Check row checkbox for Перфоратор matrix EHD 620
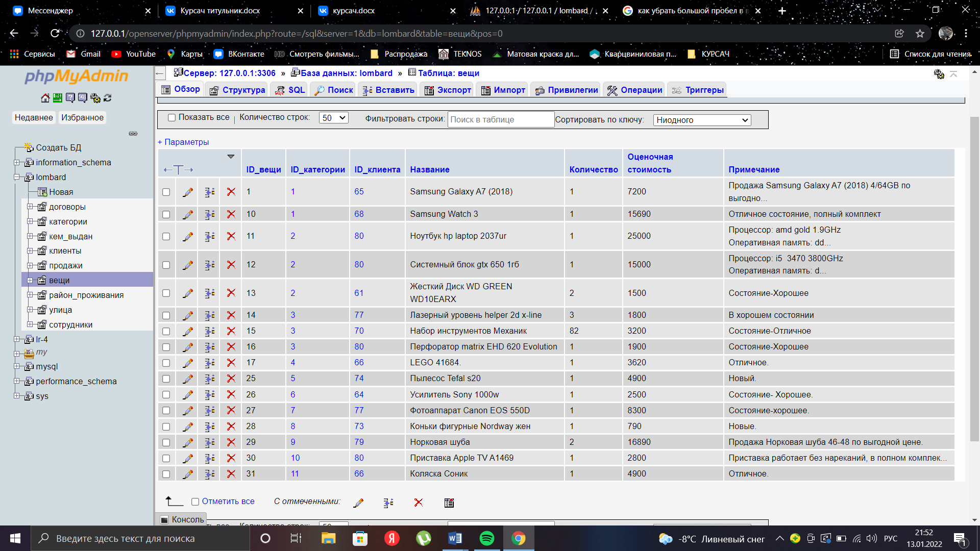980x551 pixels. (x=166, y=347)
